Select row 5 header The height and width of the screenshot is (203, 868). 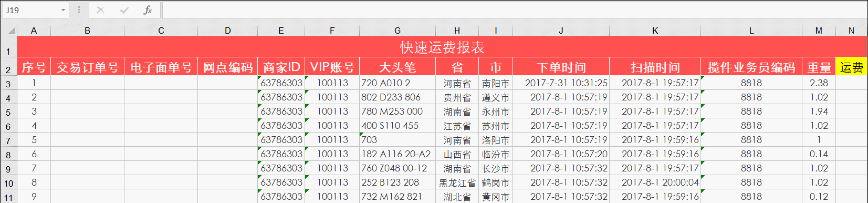pyautogui.click(x=8, y=111)
